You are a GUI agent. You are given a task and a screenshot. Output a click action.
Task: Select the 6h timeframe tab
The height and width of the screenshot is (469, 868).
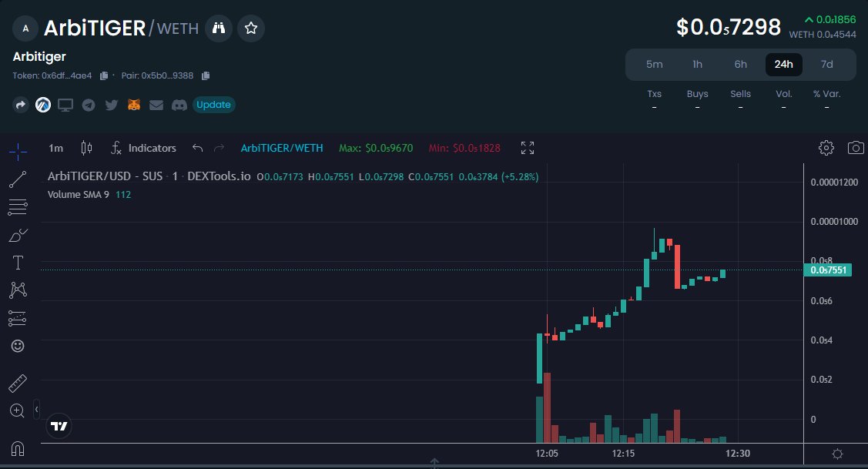point(741,65)
